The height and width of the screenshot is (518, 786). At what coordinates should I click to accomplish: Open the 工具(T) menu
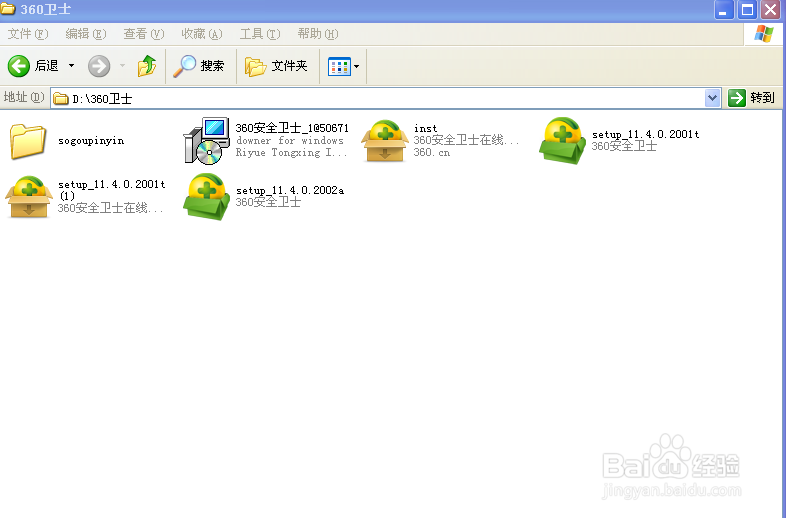point(260,34)
